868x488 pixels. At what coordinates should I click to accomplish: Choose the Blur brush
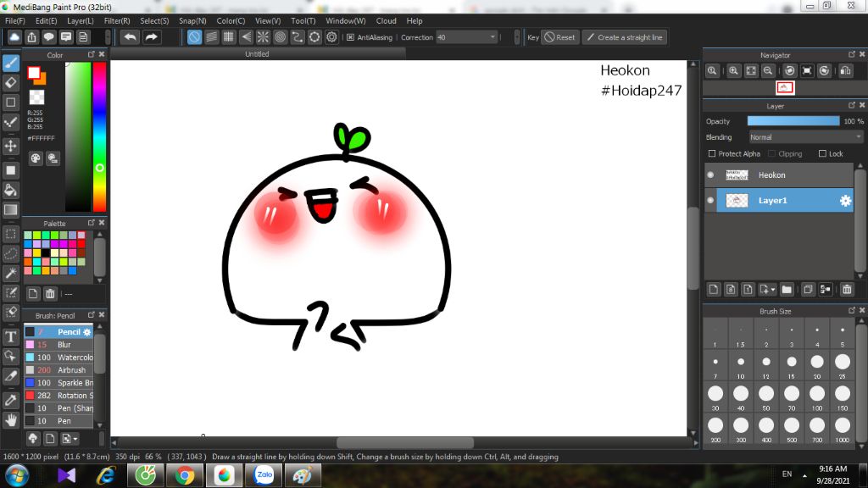[58, 344]
